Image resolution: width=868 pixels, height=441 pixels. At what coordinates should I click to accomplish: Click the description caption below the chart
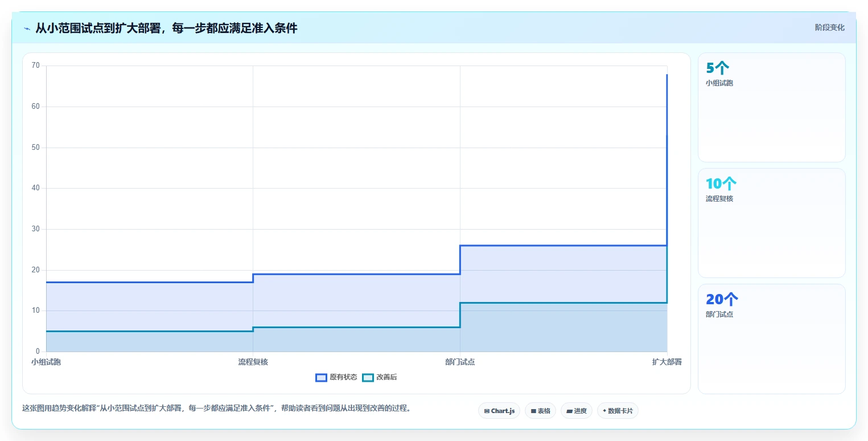216,409
